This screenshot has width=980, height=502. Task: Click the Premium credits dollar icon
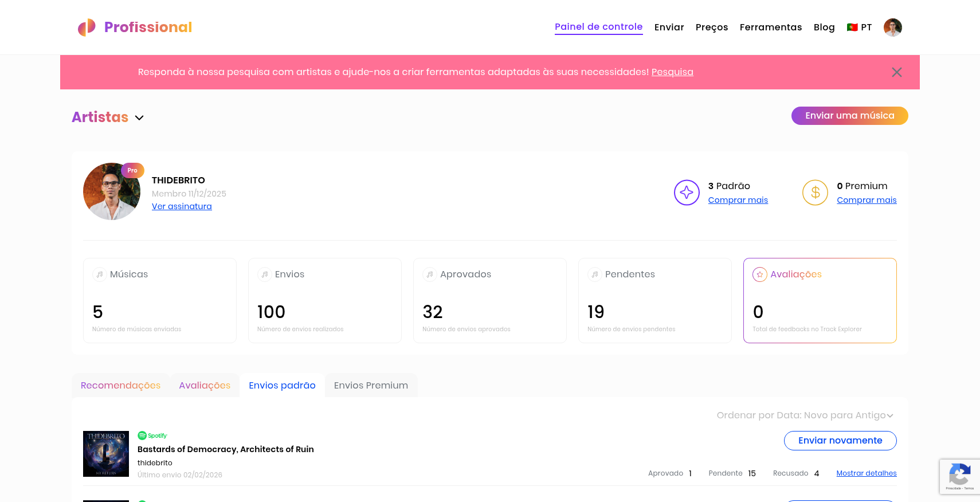point(815,193)
